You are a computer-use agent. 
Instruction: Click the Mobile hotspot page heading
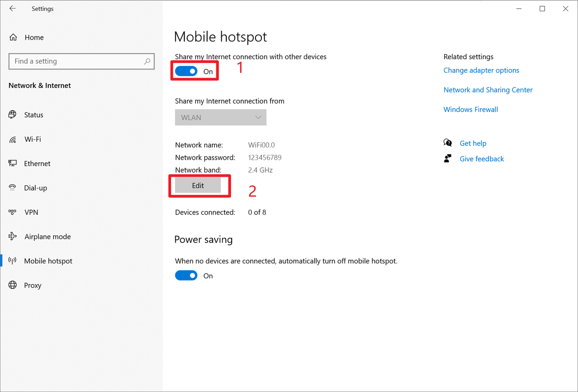pyautogui.click(x=221, y=37)
